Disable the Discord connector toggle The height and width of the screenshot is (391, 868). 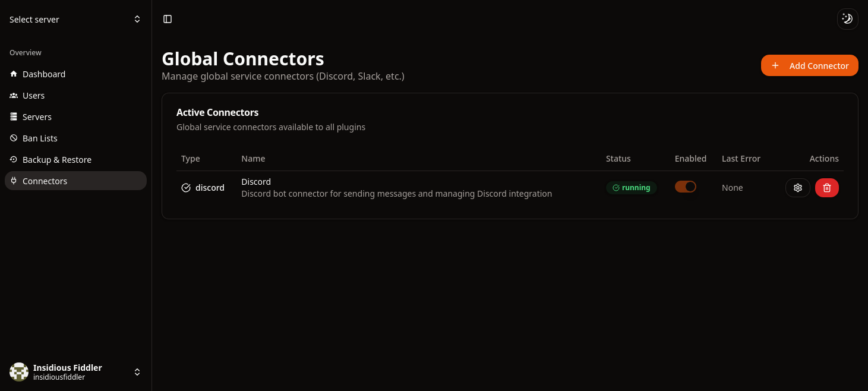686,186
